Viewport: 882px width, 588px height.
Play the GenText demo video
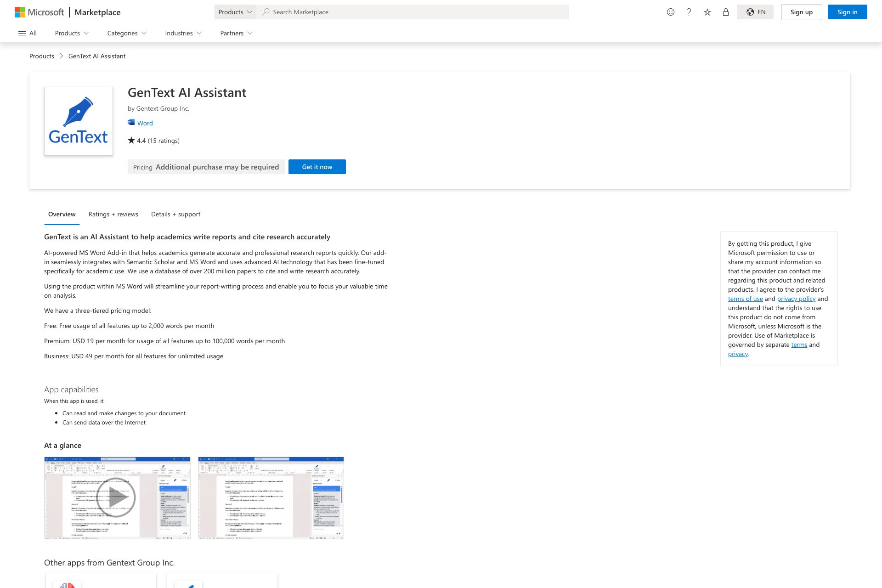click(117, 497)
